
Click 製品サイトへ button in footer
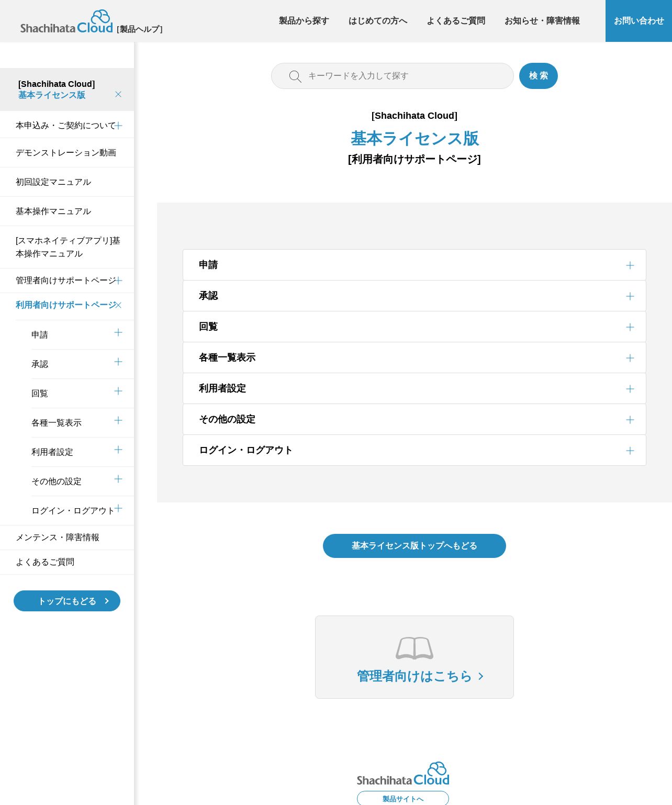403,799
